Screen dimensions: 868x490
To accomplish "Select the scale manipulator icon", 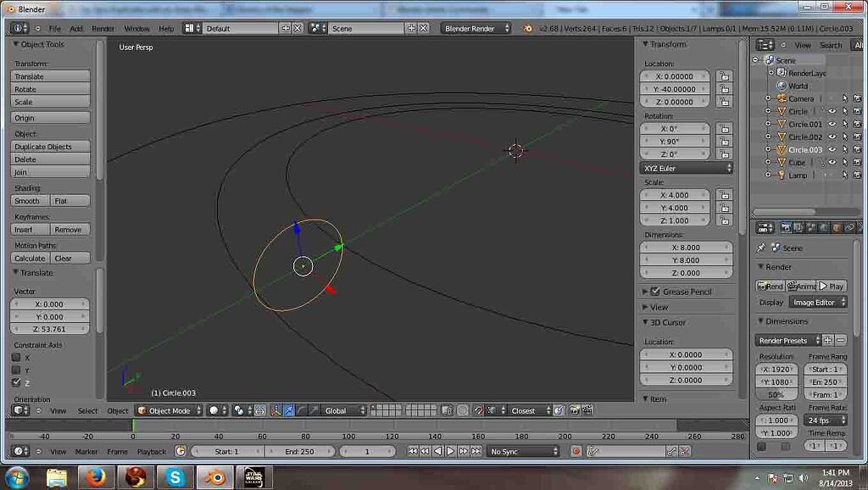I will pyautogui.click(x=314, y=410).
